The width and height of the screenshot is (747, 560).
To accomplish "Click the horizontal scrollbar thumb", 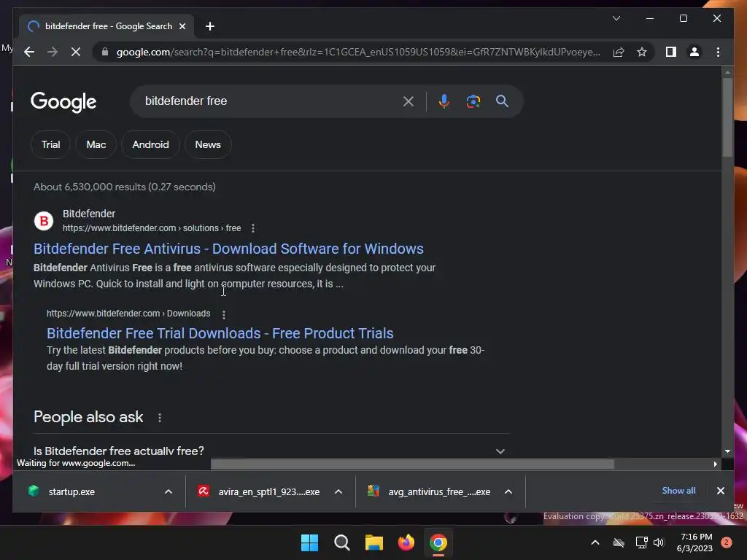I will tap(412, 464).
